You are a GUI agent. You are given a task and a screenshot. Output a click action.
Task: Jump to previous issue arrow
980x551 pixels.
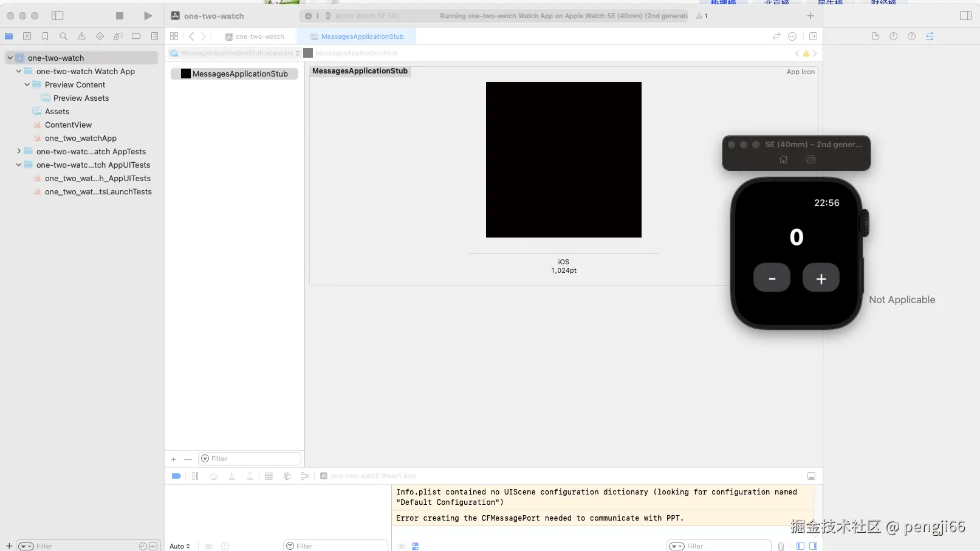pos(797,53)
